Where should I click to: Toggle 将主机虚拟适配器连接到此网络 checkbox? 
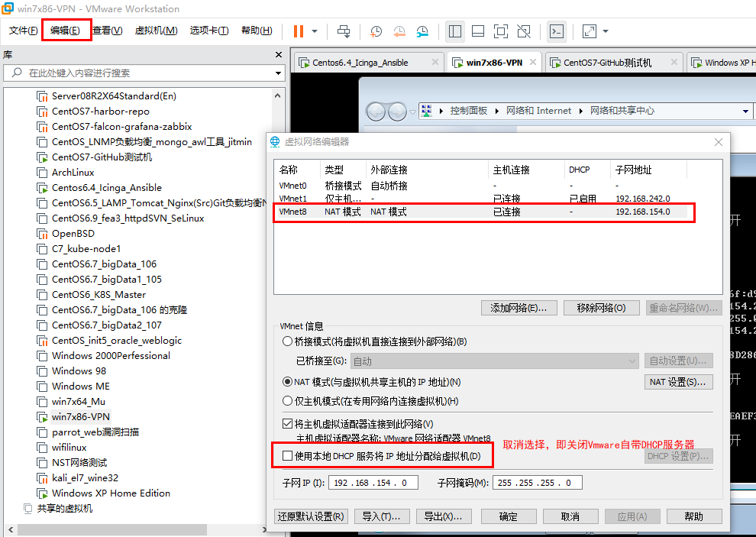(x=287, y=424)
